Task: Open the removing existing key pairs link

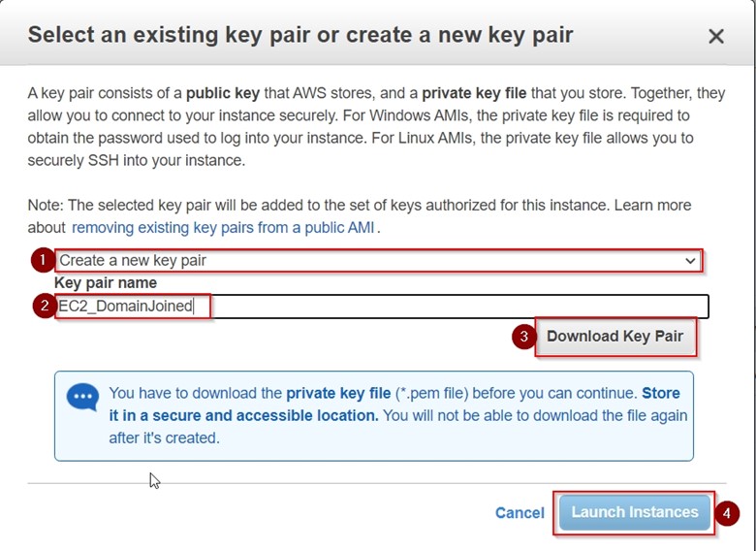Action: [x=224, y=228]
